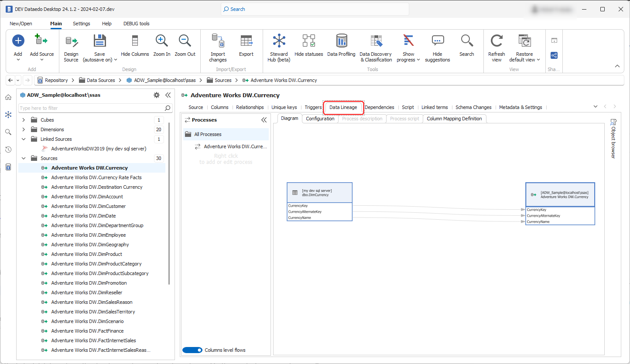
Task: Click Data Sources in the breadcrumb
Action: coord(101,80)
